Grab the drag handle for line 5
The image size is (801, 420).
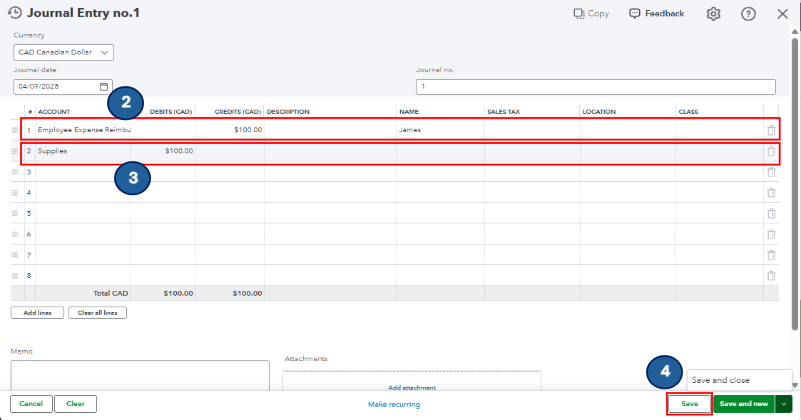click(15, 214)
